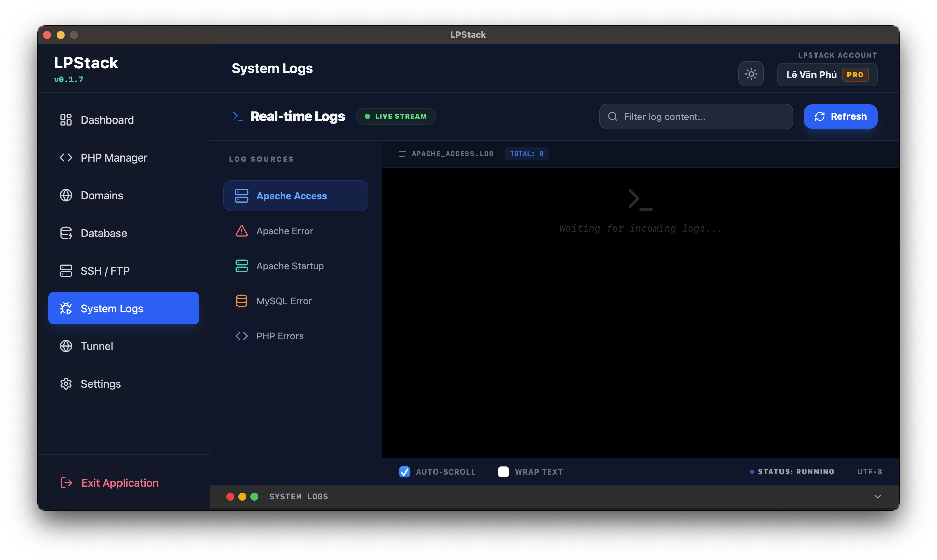Screen dimensions: 937x560
Task: Select the Apache Startup server icon
Action: pyautogui.click(x=242, y=266)
